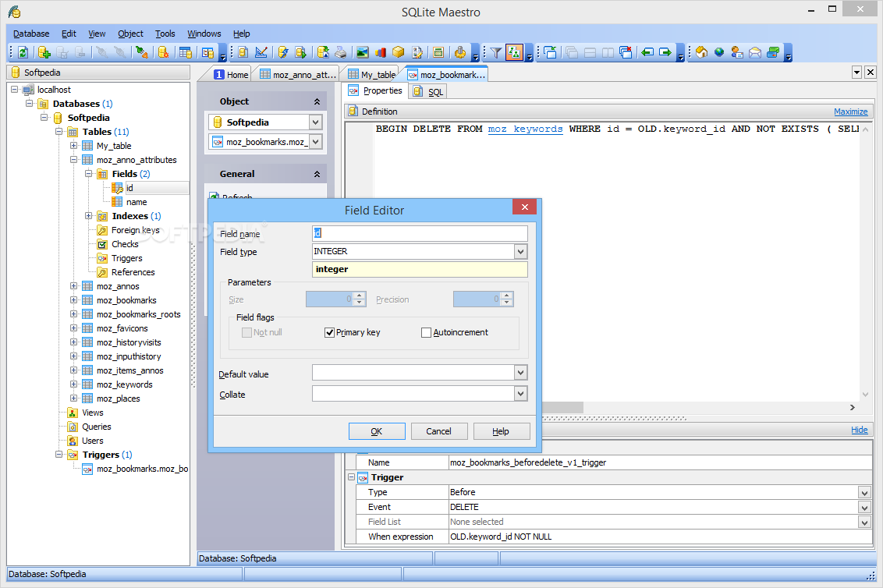Click the Field name input box

coord(420,233)
